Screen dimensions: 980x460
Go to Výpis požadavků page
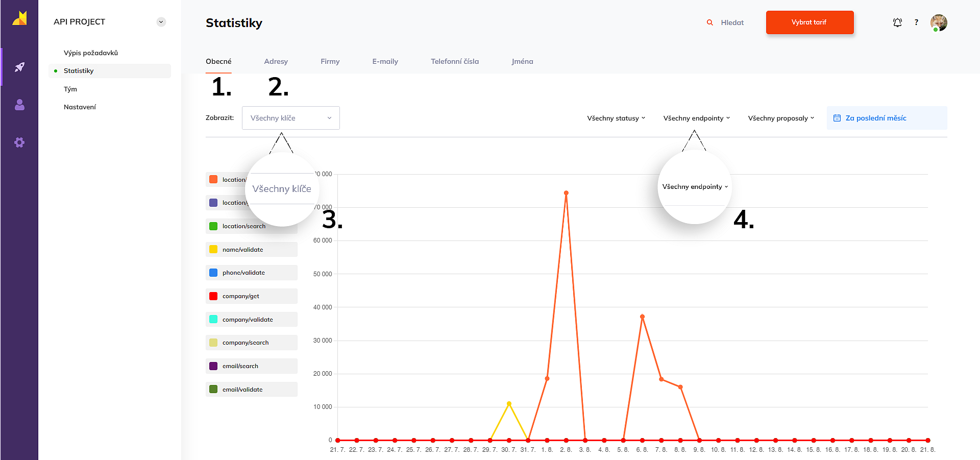[91, 53]
